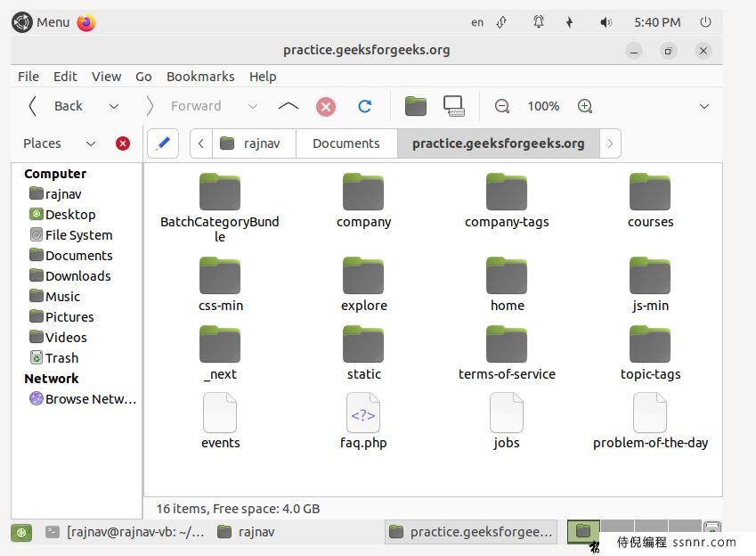Open Documents in the Places sidebar

[71, 256]
